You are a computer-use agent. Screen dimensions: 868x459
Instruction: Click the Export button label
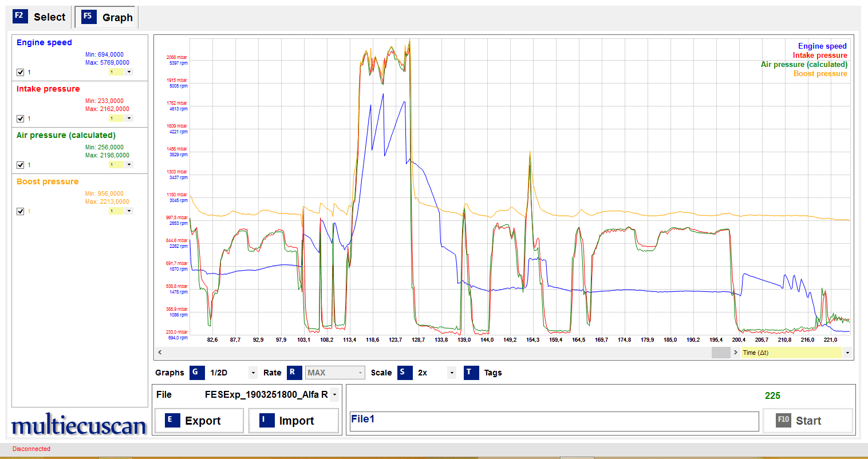[202, 421]
